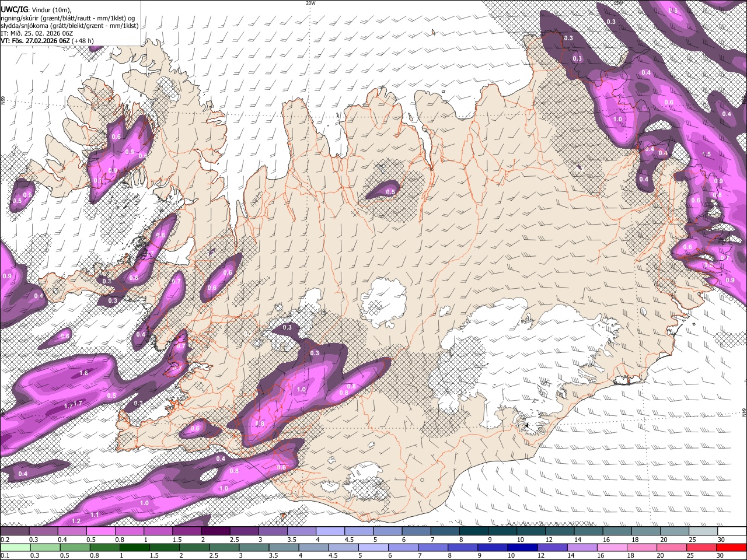Click top legend swatch labeled 18

(x=646, y=531)
